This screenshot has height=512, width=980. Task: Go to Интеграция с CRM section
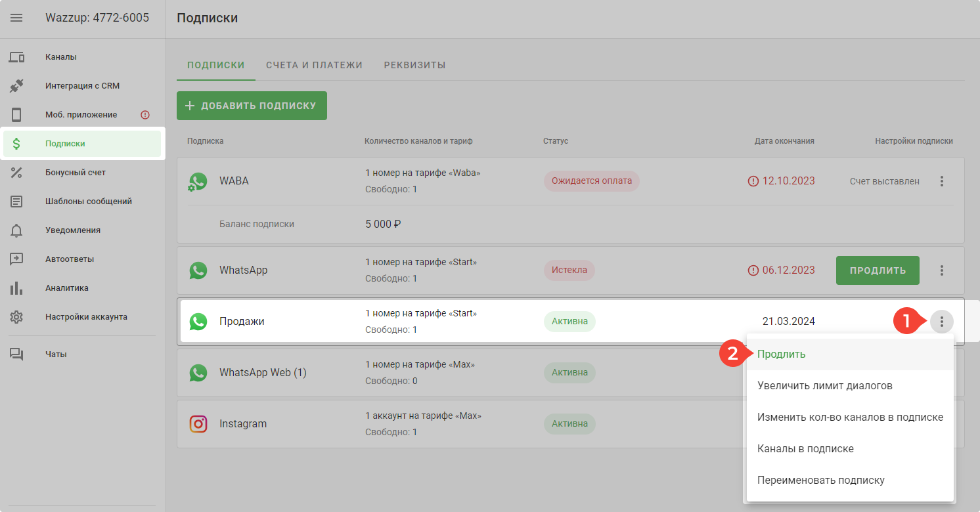point(82,86)
